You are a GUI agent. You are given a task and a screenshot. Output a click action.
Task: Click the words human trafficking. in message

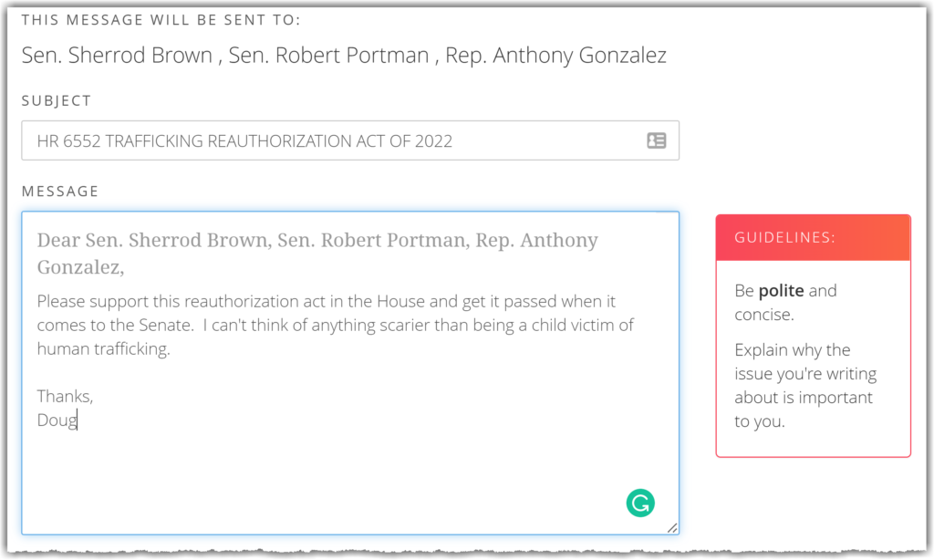point(103,349)
